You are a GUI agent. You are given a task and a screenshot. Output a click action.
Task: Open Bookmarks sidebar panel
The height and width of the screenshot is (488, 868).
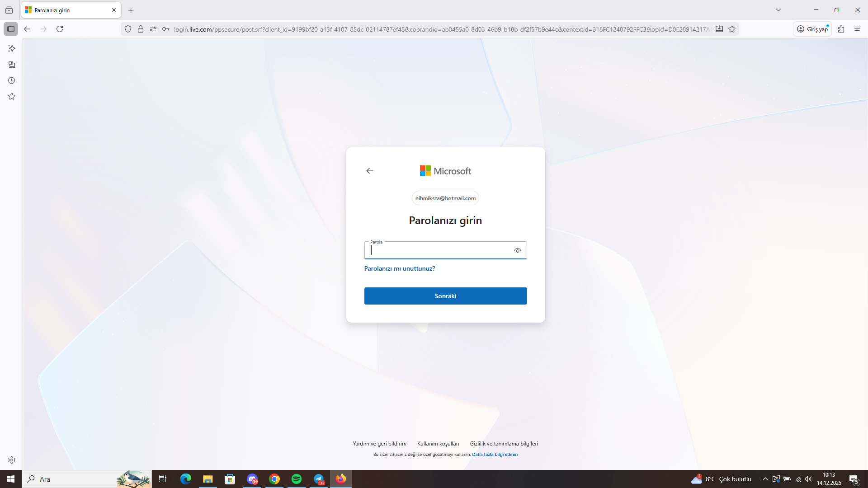[12, 96]
